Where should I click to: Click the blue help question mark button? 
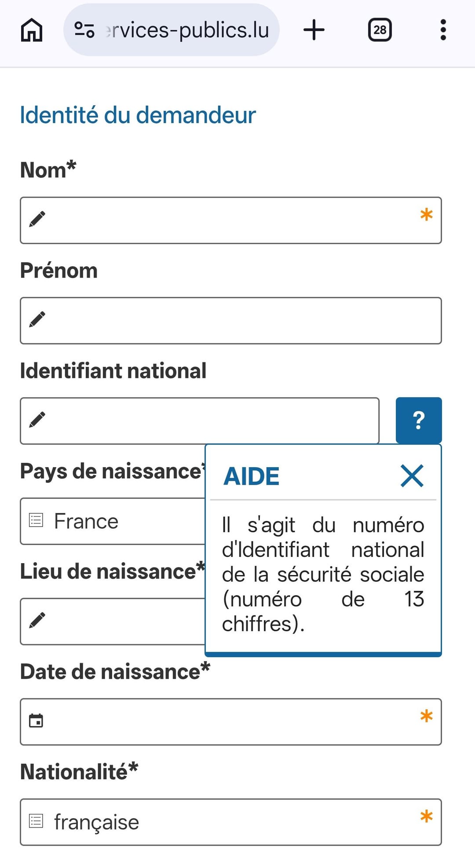tap(418, 420)
